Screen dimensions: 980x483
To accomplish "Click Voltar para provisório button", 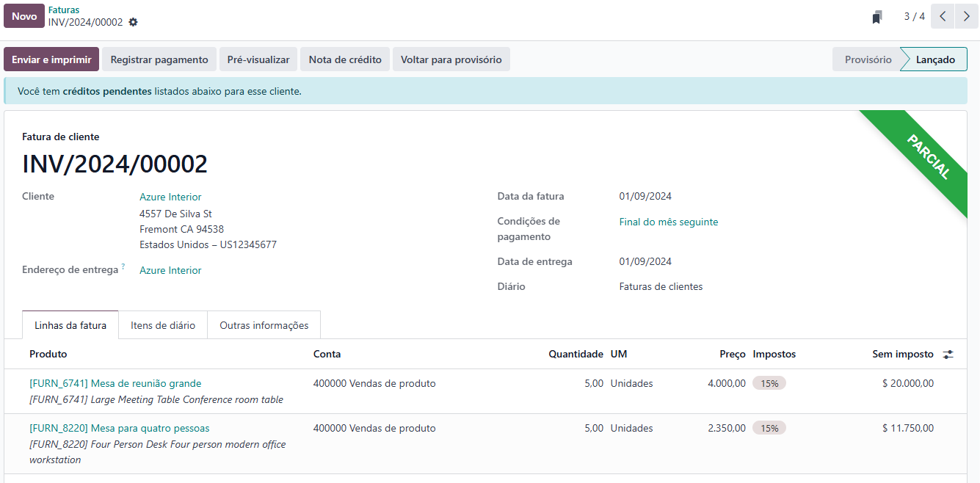I will 451,59.
